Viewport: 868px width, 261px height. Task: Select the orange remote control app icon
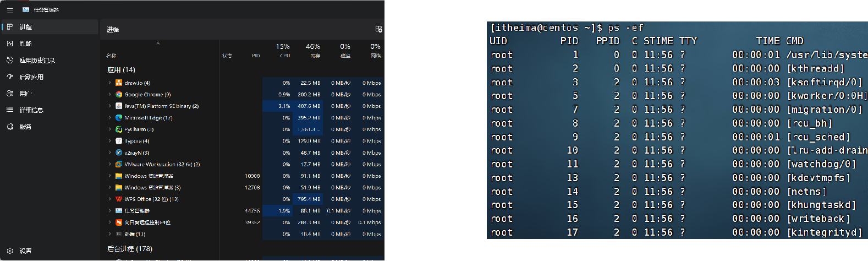[x=119, y=222]
